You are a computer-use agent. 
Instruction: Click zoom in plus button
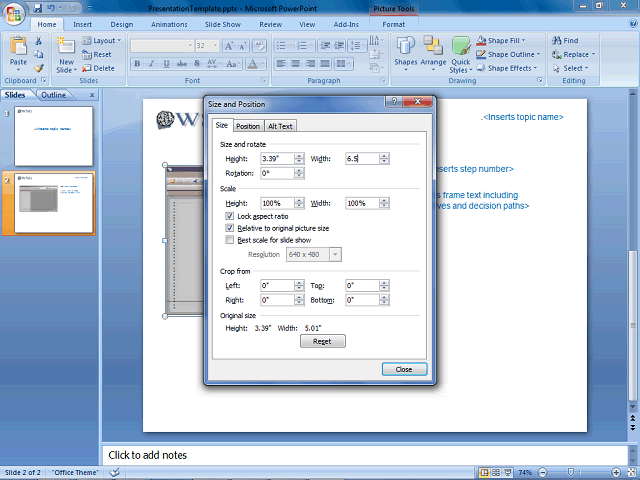tap(616, 472)
